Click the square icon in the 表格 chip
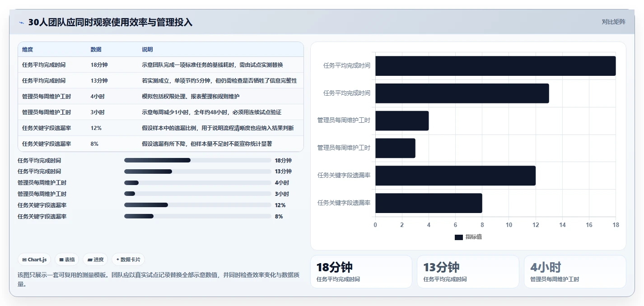This screenshot has width=644, height=306. click(61, 260)
